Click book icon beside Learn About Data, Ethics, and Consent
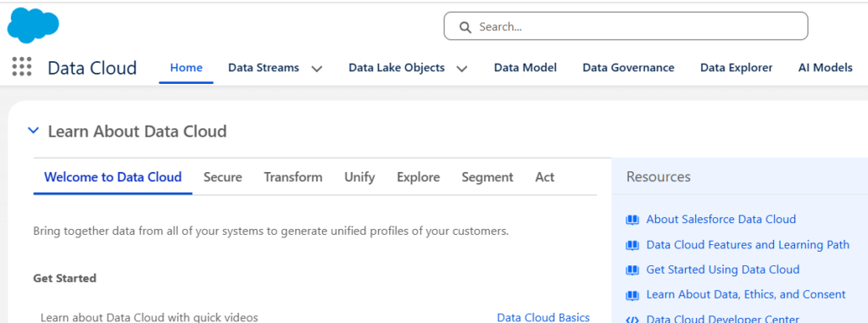The image size is (868, 323). (x=632, y=295)
